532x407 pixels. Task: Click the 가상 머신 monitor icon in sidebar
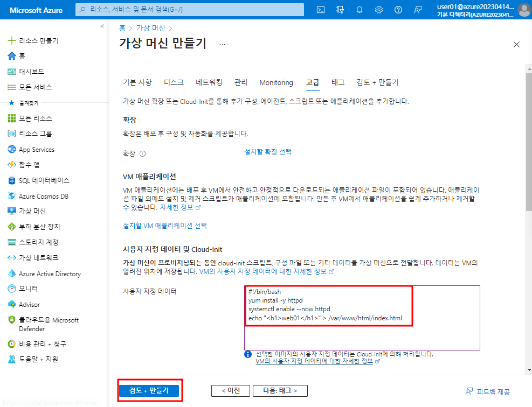(12, 211)
